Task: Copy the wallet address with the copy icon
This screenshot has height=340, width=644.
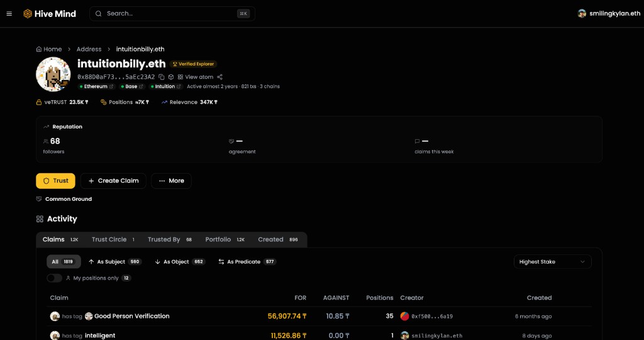Action: click(x=162, y=77)
